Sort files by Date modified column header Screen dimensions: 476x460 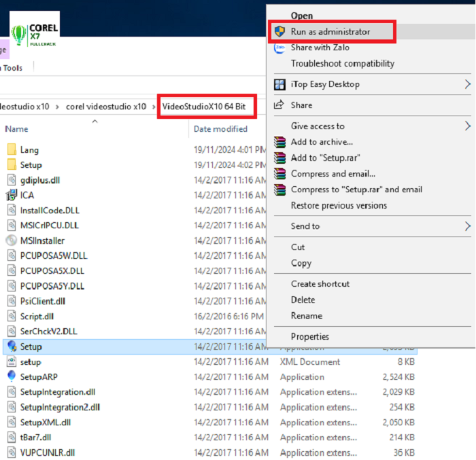point(220,129)
